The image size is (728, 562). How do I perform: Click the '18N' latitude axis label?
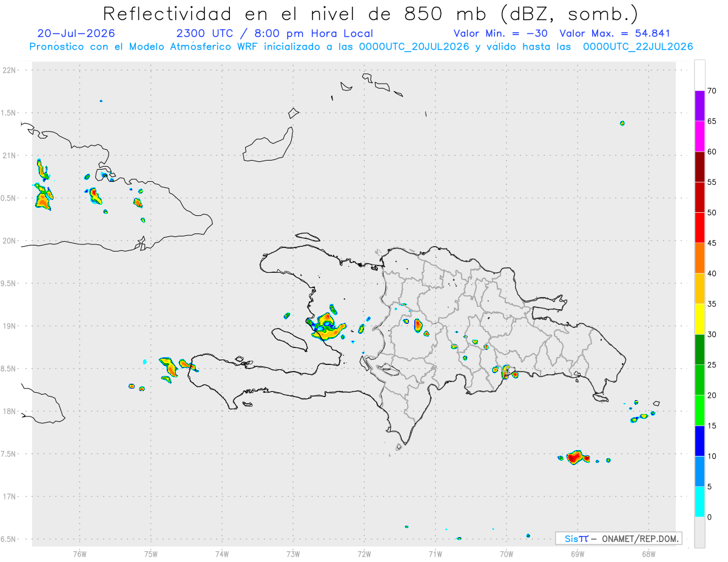[10, 412]
